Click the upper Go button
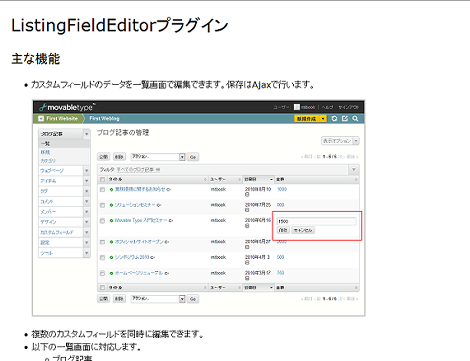The image size is (470, 361). [193, 157]
